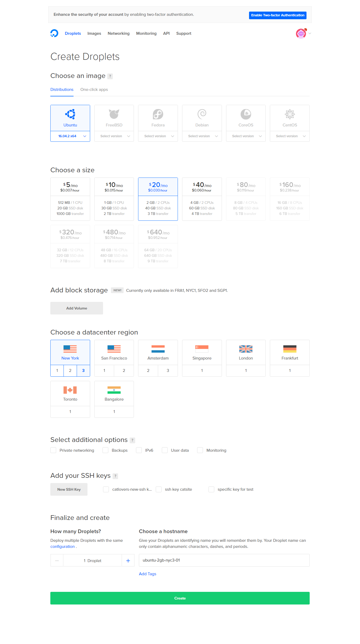Decrease Droplet count with minus icon
Image resolution: width=360 pixels, height=644 pixels.
57,561
